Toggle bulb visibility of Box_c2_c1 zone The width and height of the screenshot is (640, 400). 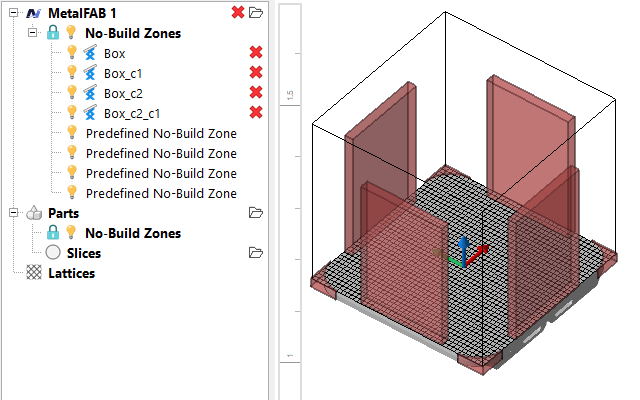pos(72,112)
